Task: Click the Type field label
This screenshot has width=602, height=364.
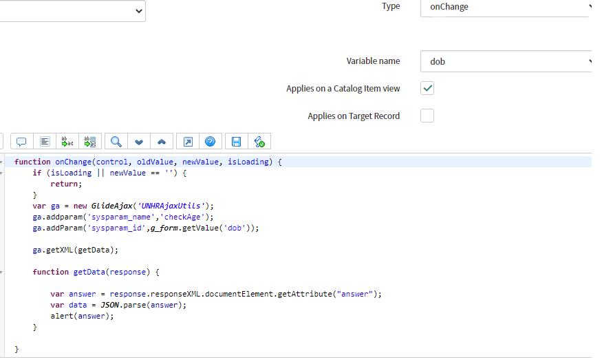Action: pos(391,6)
